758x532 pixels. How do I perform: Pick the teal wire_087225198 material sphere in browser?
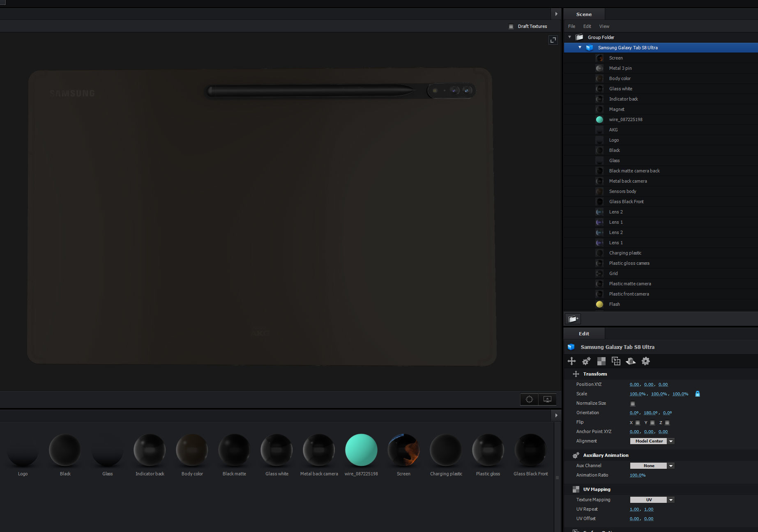click(361, 450)
